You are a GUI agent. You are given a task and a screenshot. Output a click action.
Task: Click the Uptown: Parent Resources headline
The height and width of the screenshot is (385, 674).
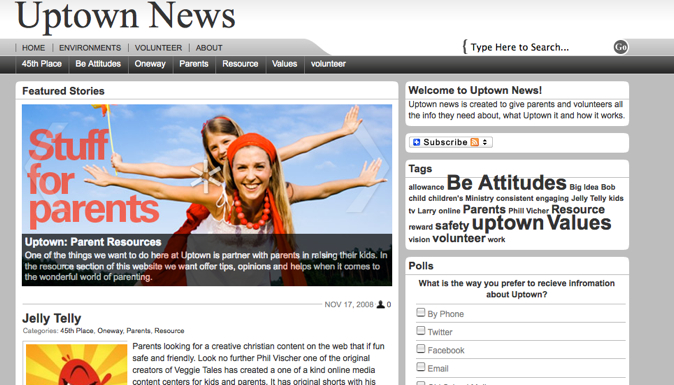click(93, 242)
